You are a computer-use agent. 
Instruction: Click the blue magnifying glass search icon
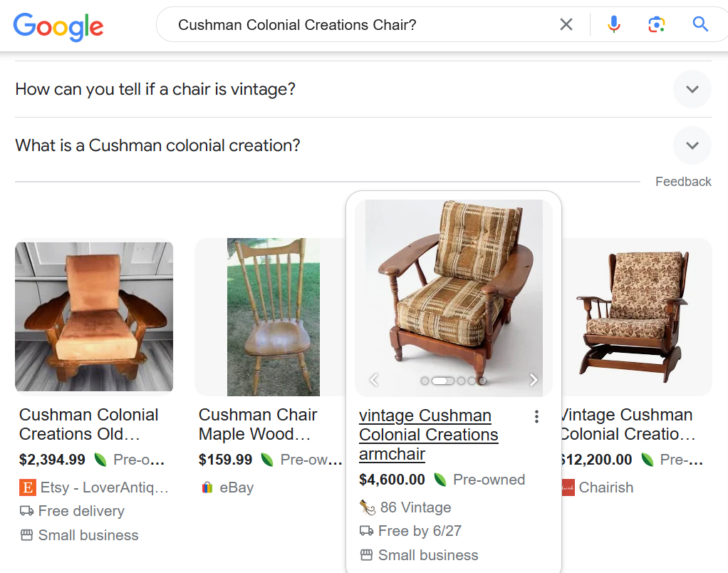tap(700, 24)
